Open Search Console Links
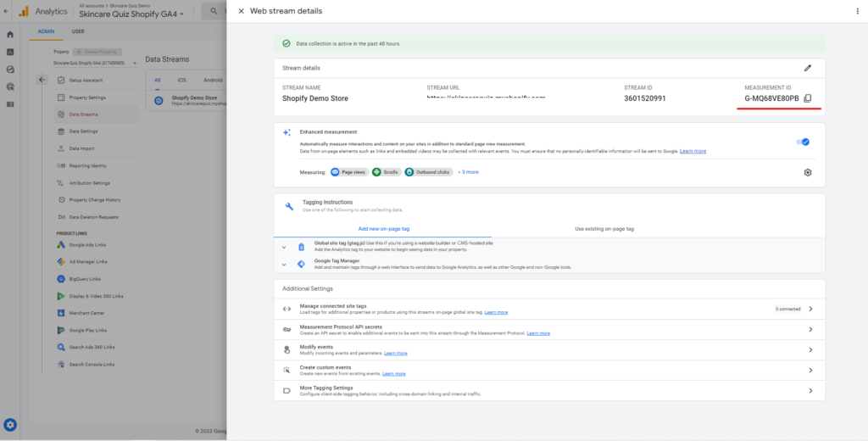 (97, 365)
